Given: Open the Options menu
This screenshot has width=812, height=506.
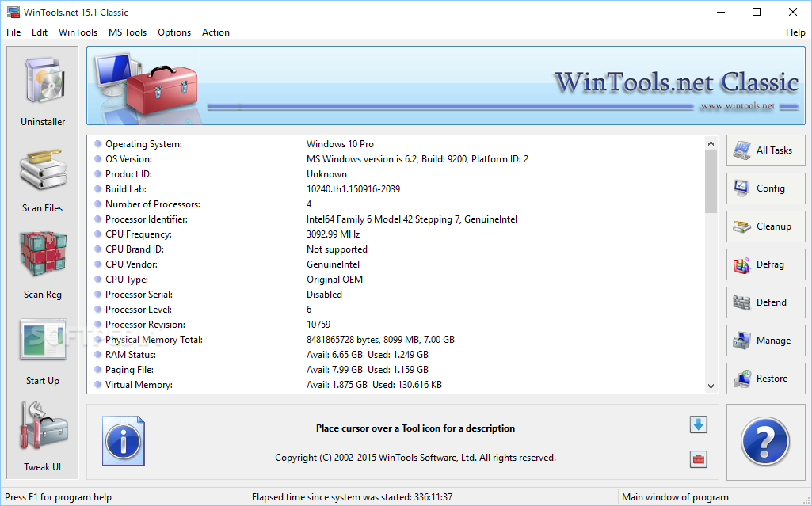Looking at the screenshot, I should point(174,32).
